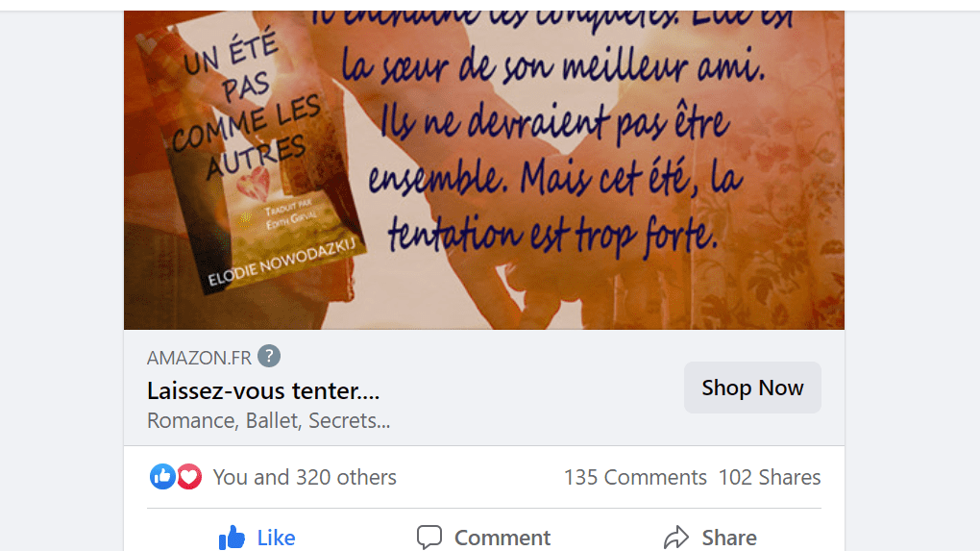Viewport: 980px width, 551px height.
Task: Click the Romance, Ballet, Secrets description
Action: [x=268, y=420]
